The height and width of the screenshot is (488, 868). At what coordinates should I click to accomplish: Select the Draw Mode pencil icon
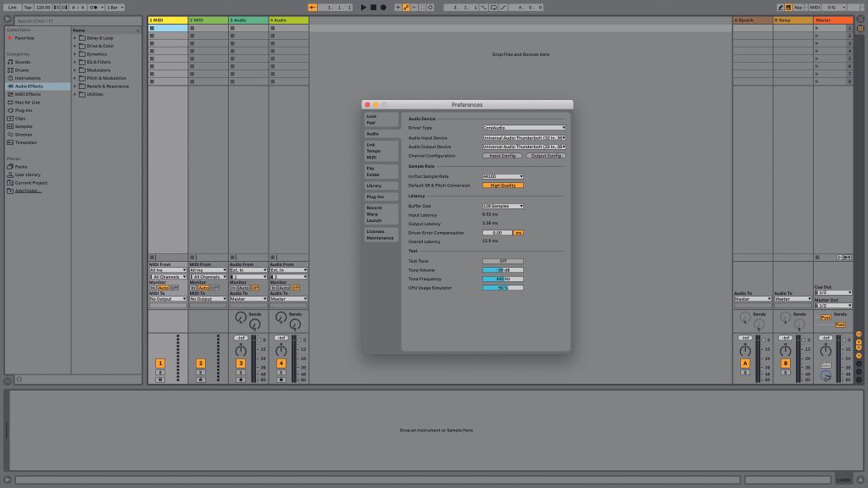tap(781, 6)
